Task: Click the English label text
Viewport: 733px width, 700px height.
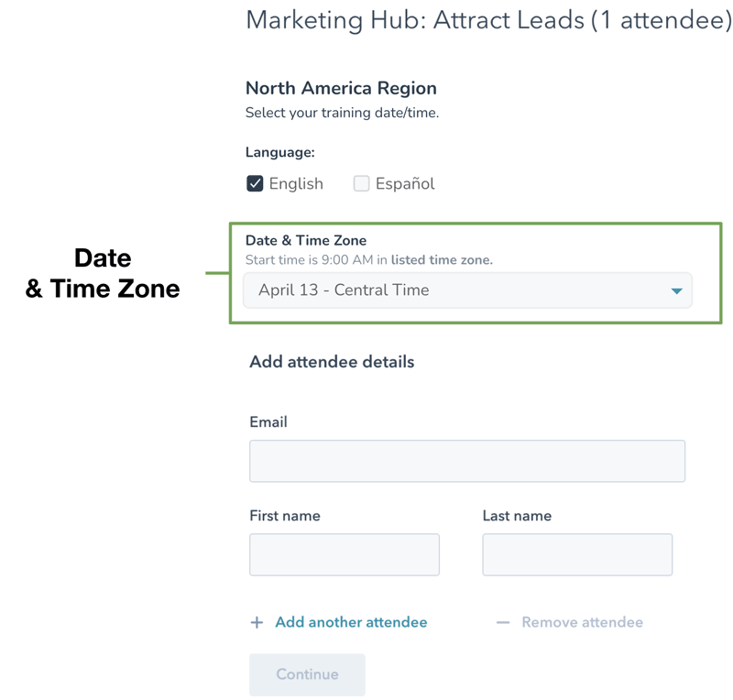Action: [296, 184]
